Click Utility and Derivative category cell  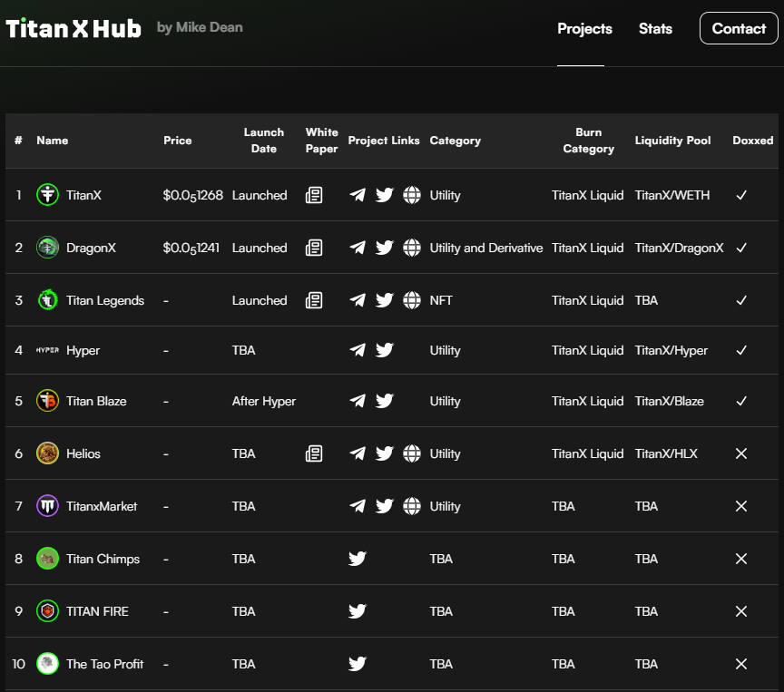click(486, 249)
